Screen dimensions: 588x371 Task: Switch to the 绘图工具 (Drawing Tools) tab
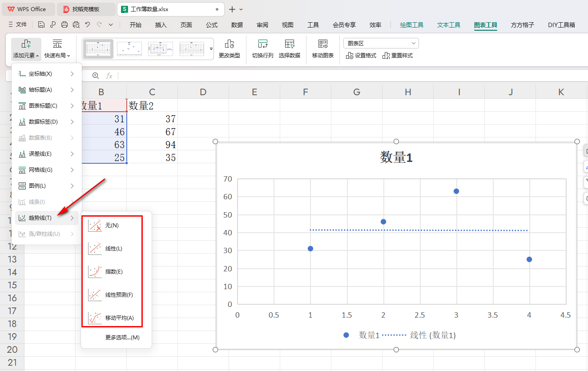coord(412,25)
